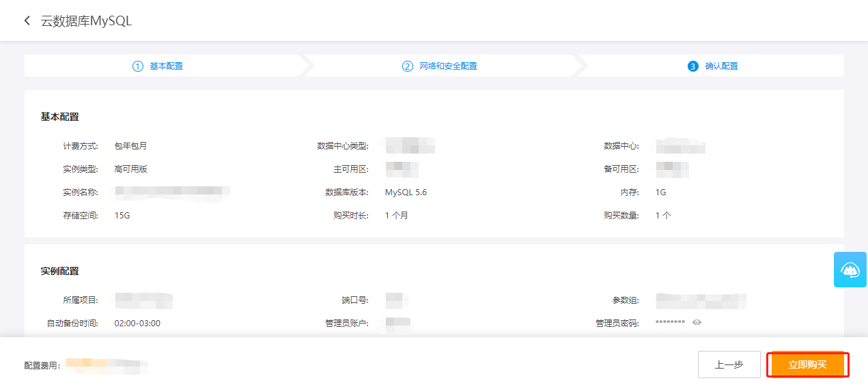Click the 实例配置 section heading

(x=59, y=271)
